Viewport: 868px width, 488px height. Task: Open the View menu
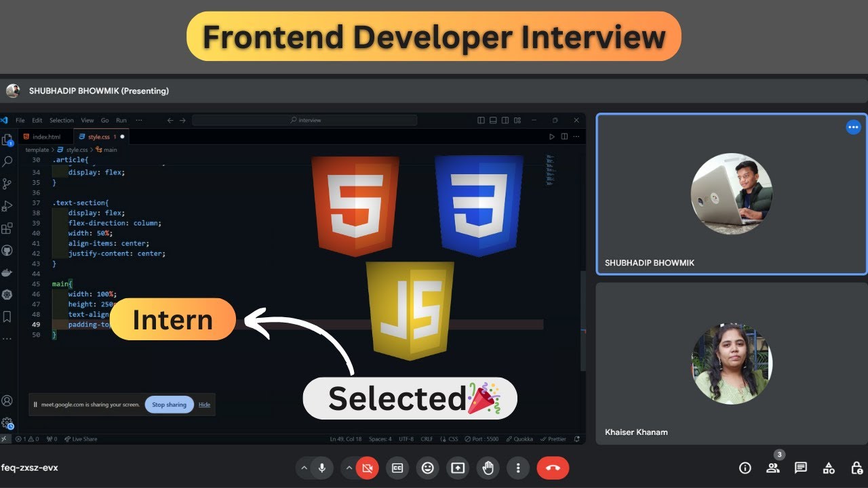pos(87,120)
